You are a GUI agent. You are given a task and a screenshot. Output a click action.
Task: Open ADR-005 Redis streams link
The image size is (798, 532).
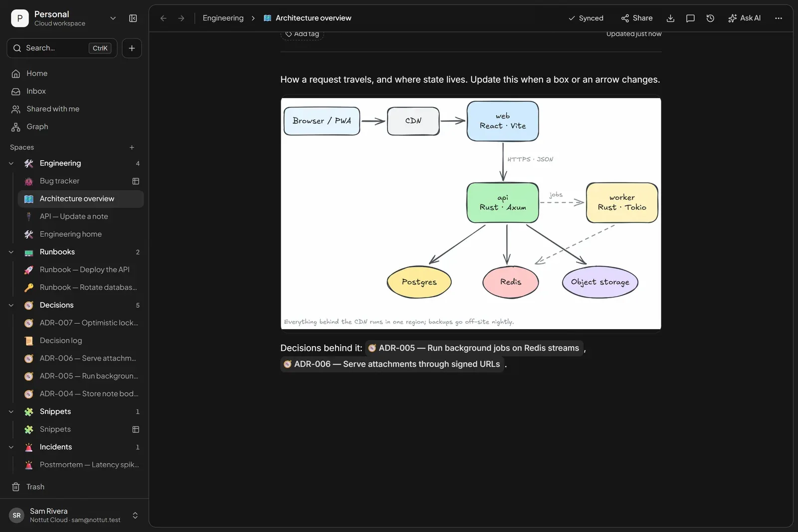pyautogui.click(x=474, y=348)
